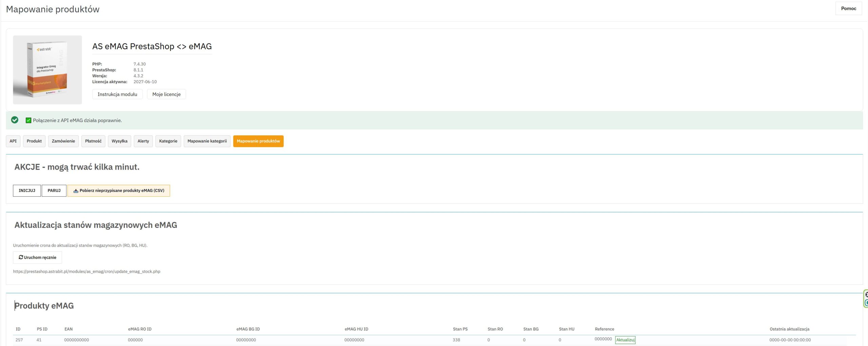Switch to the Kategorie tab
The image size is (868, 346).
click(x=168, y=141)
